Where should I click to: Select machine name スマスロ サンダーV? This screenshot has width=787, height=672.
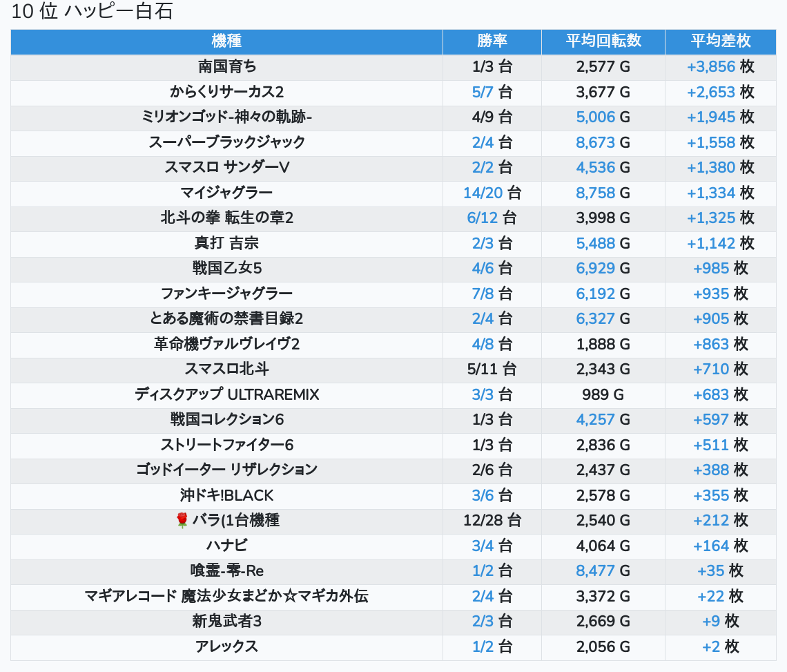pyautogui.click(x=227, y=167)
